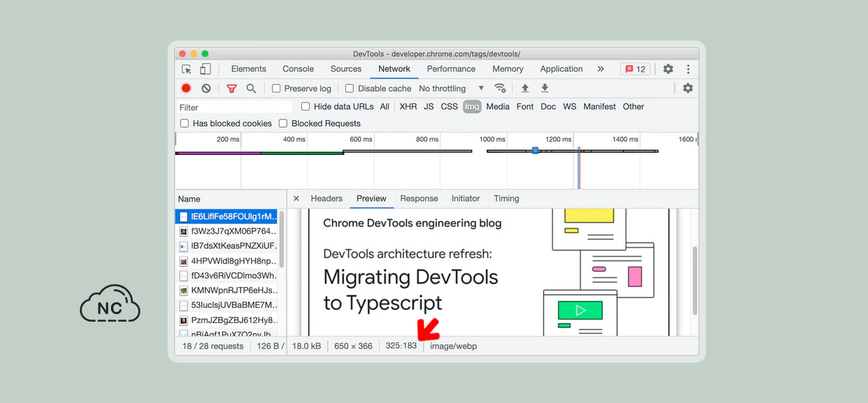
Task: Activate the inspect element picker icon
Action: point(186,69)
